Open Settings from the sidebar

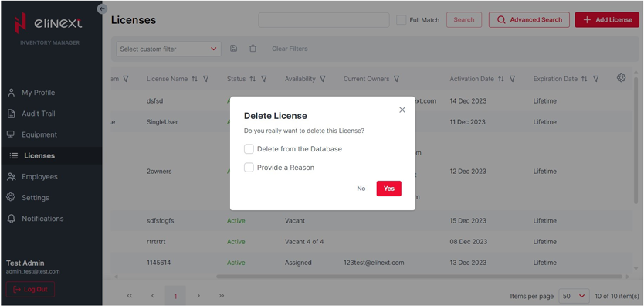coord(35,198)
